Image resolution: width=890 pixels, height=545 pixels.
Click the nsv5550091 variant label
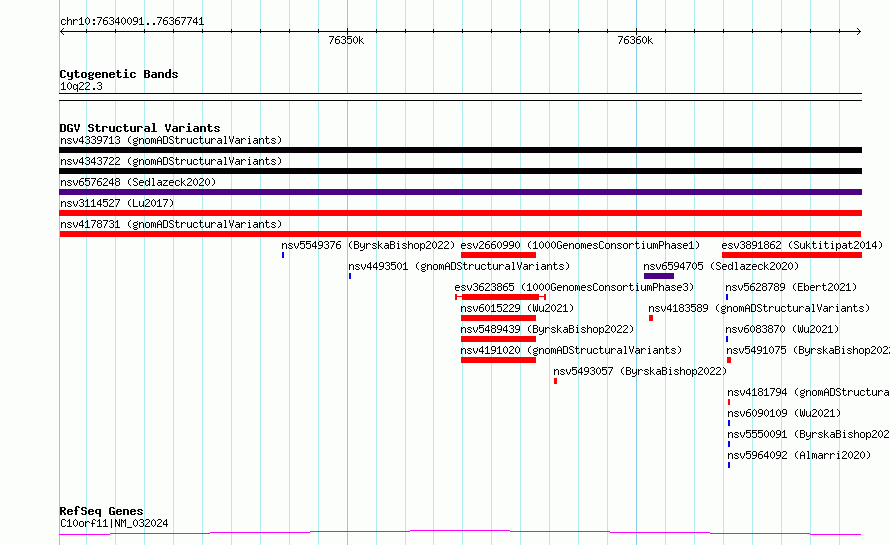(808, 434)
